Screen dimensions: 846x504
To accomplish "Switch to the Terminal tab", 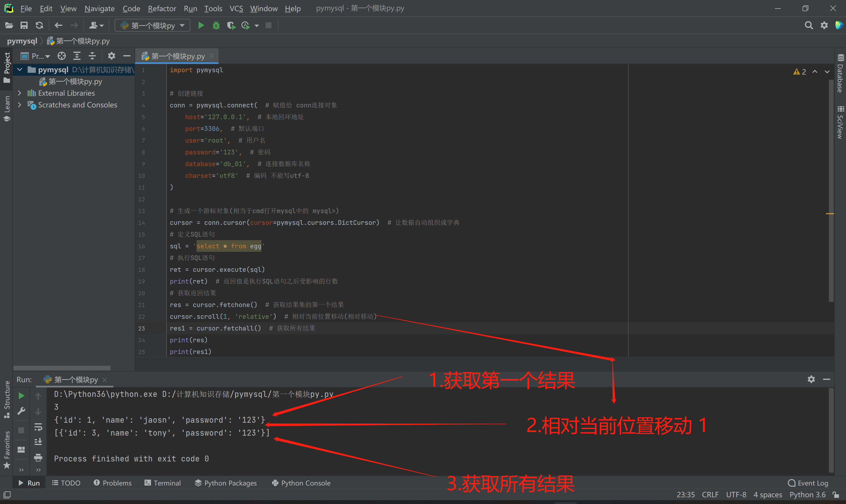I will tap(163, 483).
